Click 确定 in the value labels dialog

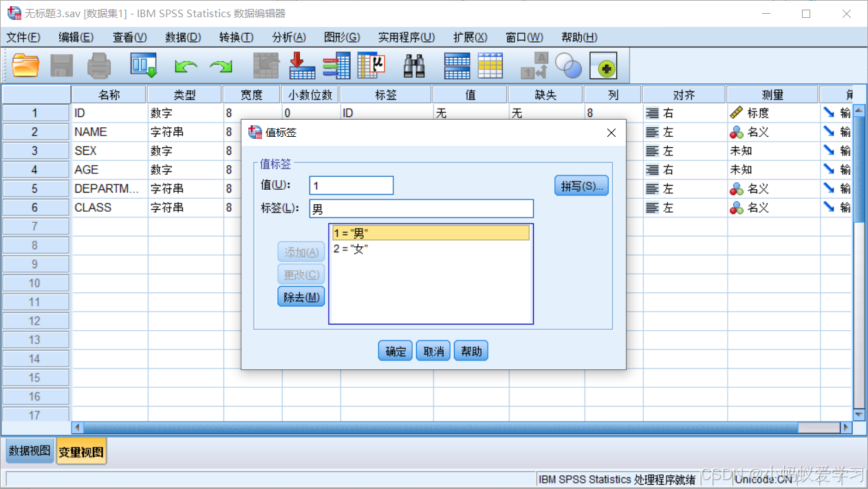tap(395, 351)
